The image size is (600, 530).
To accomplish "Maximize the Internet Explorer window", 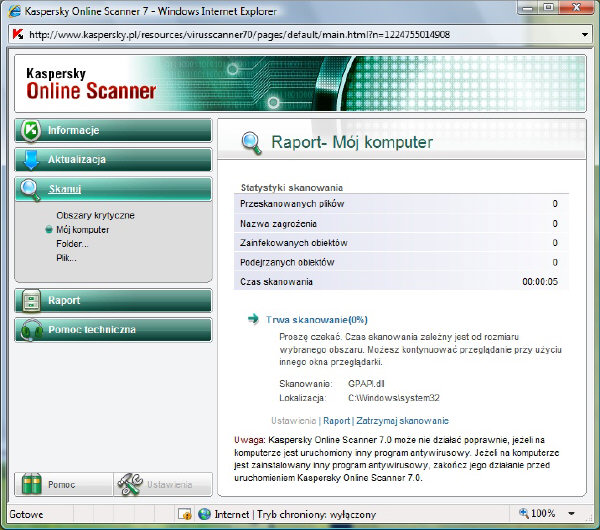I will pos(548,7).
